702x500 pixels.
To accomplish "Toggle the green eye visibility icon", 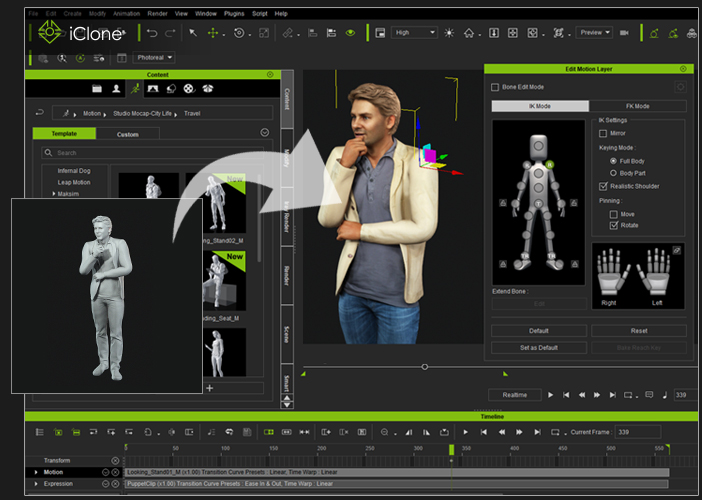I will tap(350, 33).
